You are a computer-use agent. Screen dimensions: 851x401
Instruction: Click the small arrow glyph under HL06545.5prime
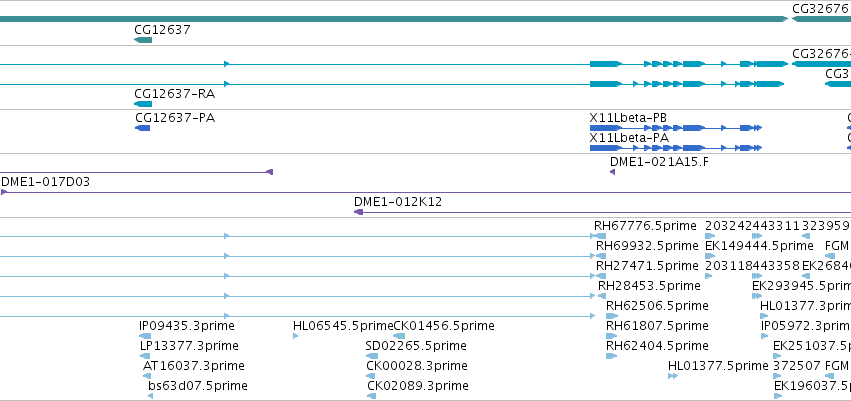tap(296, 336)
